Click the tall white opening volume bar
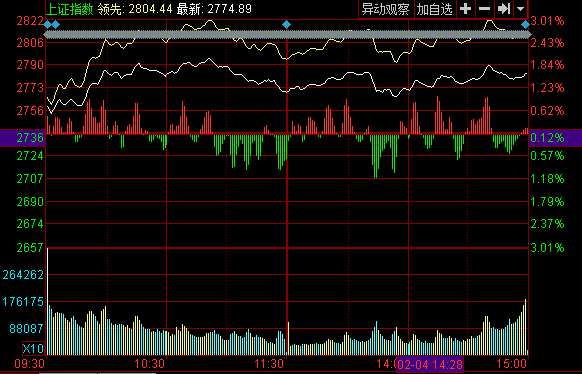 pos(48,301)
